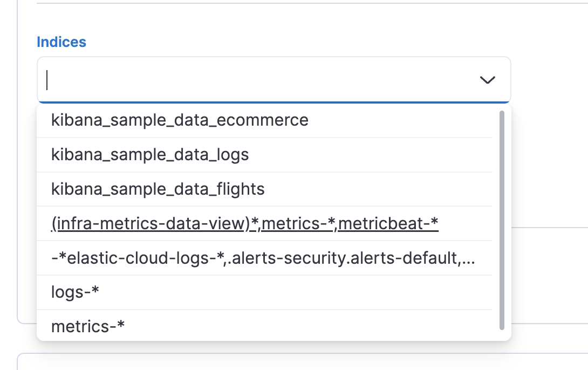
Task: Click the Indices field label
Action: tap(61, 42)
